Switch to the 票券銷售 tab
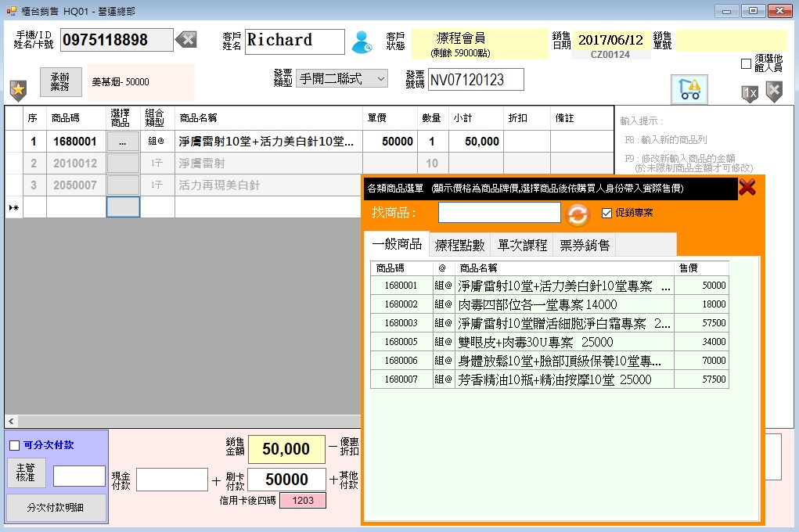This screenshot has width=799, height=532. tap(584, 245)
